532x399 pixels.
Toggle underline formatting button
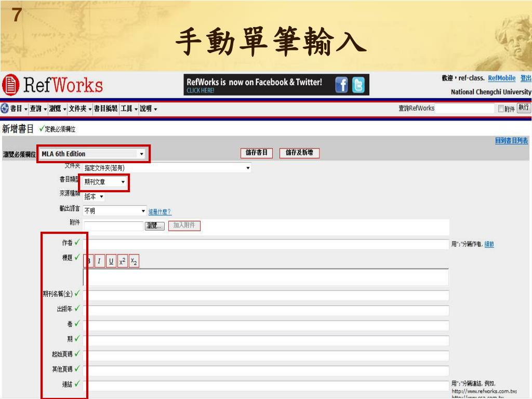pos(111,261)
